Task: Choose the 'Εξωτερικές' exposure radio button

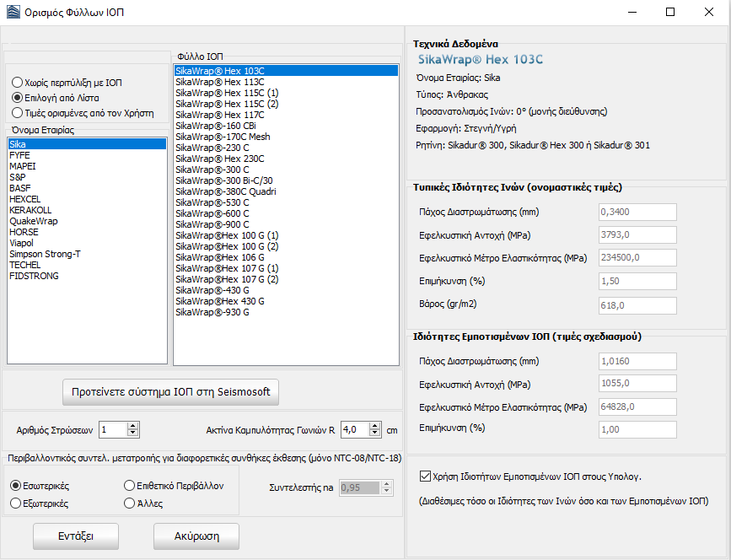Action: (17, 503)
